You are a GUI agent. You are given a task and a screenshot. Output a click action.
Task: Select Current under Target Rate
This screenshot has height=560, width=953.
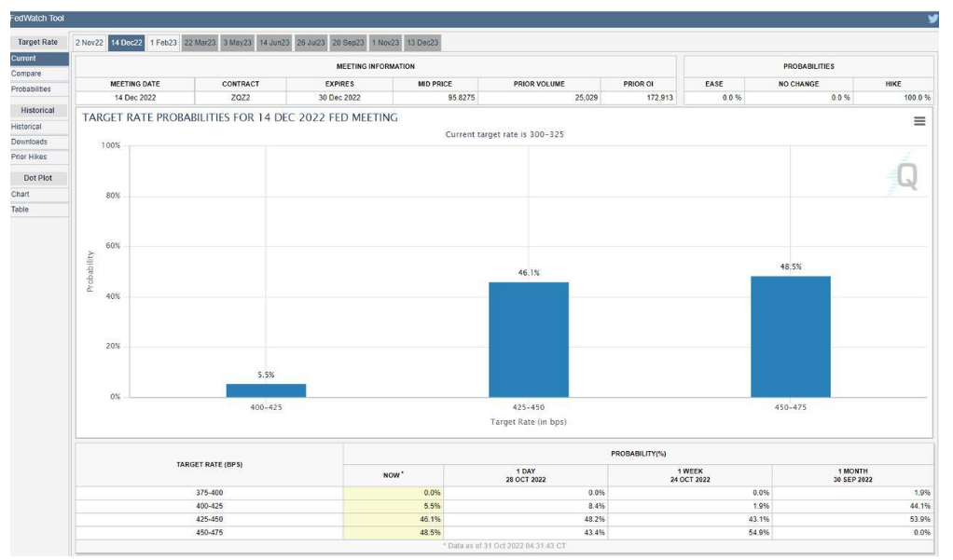(39, 59)
